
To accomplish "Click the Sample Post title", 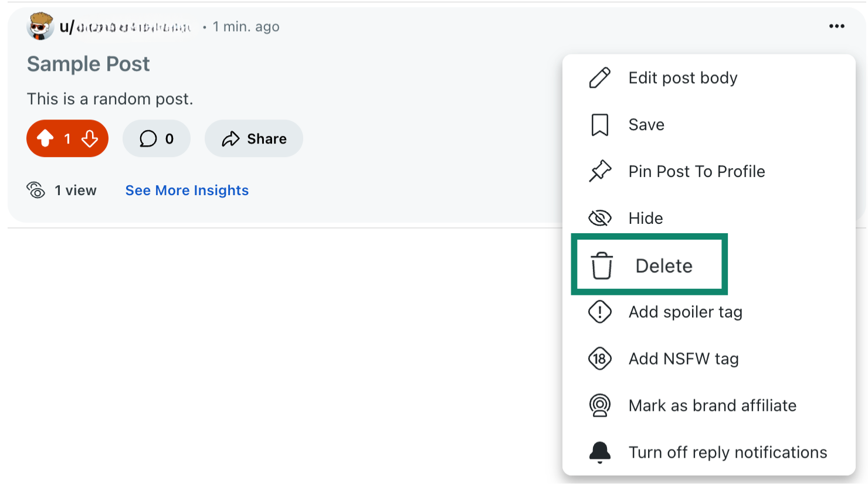I will pos(87,63).
